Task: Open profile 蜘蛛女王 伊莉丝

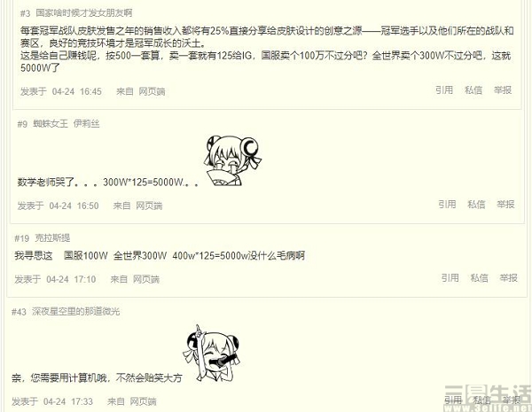Action: (66, 124)
